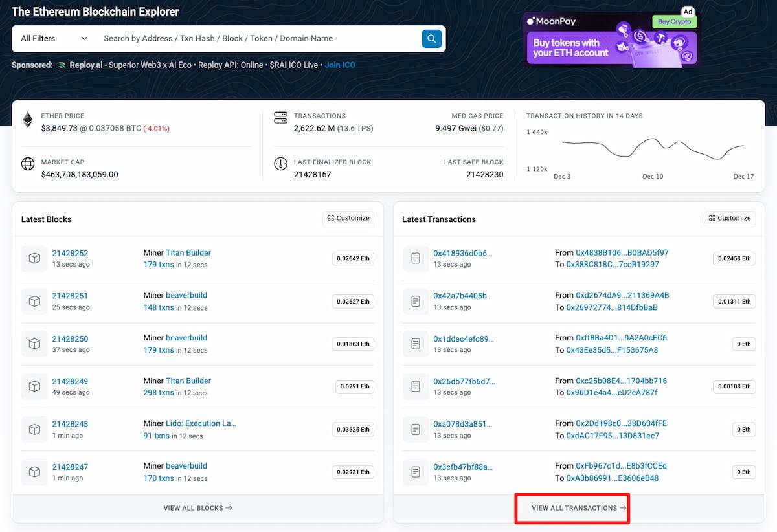Click the document icon beside txn 0x418936d0b6

415,258
